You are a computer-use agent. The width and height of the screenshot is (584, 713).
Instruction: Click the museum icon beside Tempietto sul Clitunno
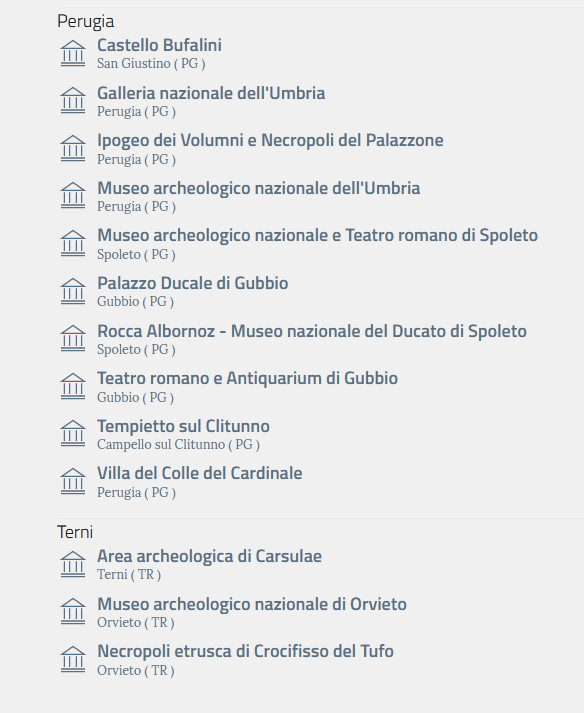pos(73,433)
